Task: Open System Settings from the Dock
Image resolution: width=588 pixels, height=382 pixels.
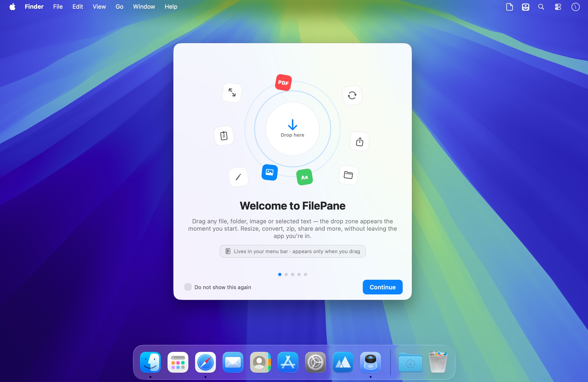Action: pos(316,362)
